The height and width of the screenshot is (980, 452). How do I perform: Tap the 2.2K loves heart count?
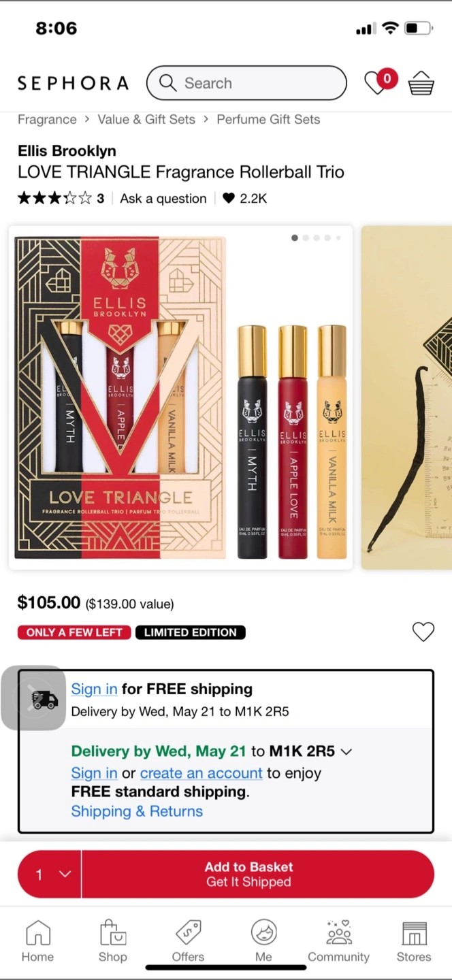[x=244, y=198]
